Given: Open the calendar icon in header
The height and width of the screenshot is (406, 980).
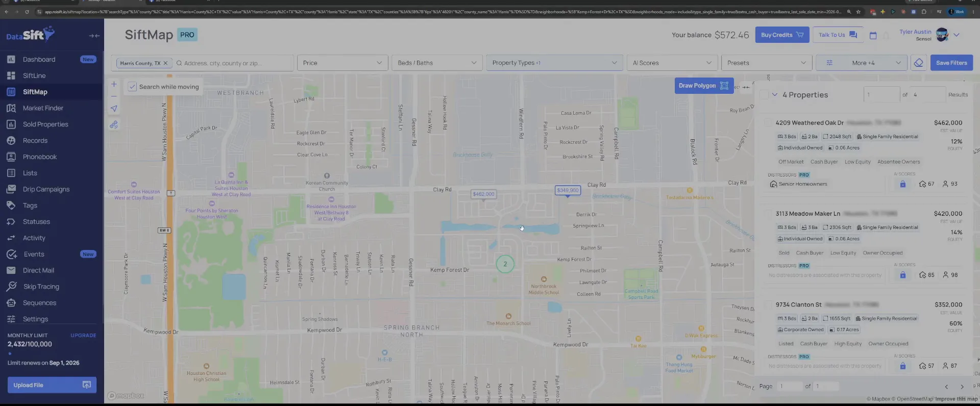Looking at the screenshot, I should coord(873,35).
